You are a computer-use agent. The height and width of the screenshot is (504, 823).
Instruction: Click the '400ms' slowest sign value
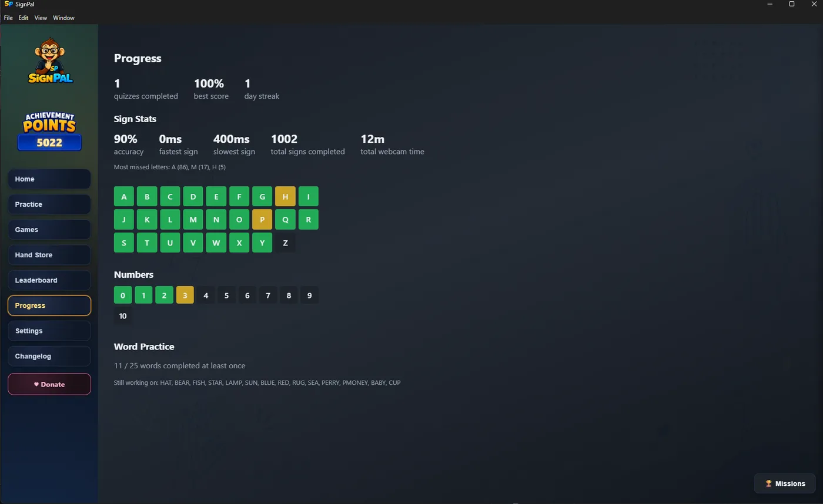click(232, 139)
